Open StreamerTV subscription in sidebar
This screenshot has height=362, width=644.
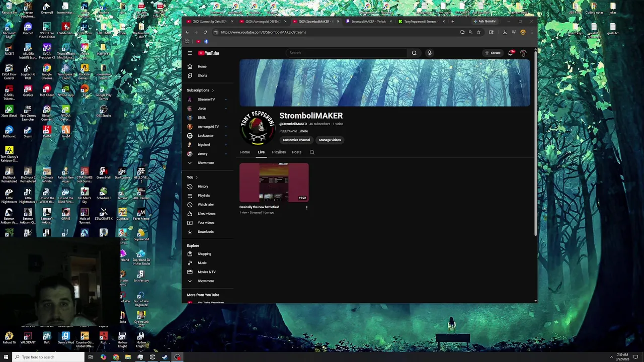pyautogui.click(x=207, y=100)
